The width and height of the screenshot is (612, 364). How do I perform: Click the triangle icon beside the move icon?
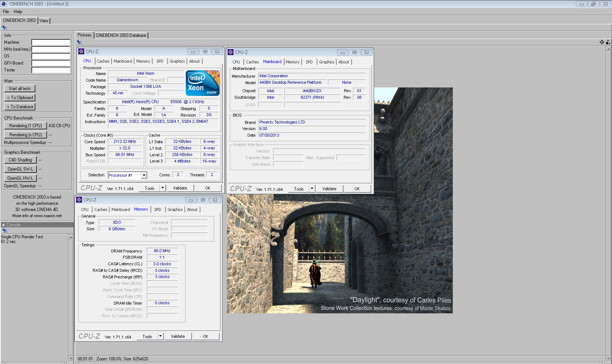(x=608, y=42)
